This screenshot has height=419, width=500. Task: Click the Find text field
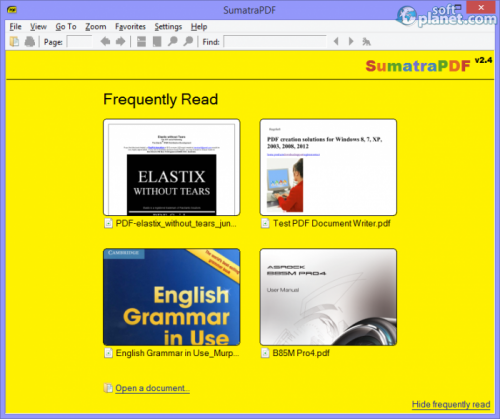[275, 42]
